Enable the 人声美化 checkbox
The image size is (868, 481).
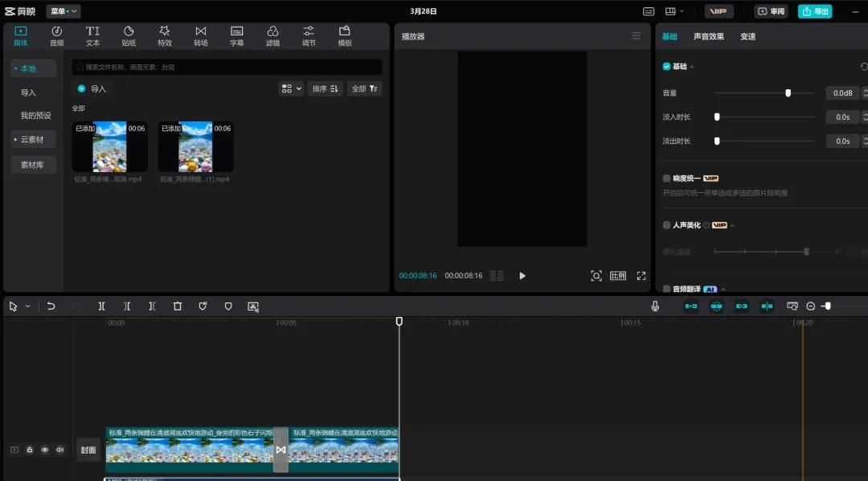[x=666, y=225]
